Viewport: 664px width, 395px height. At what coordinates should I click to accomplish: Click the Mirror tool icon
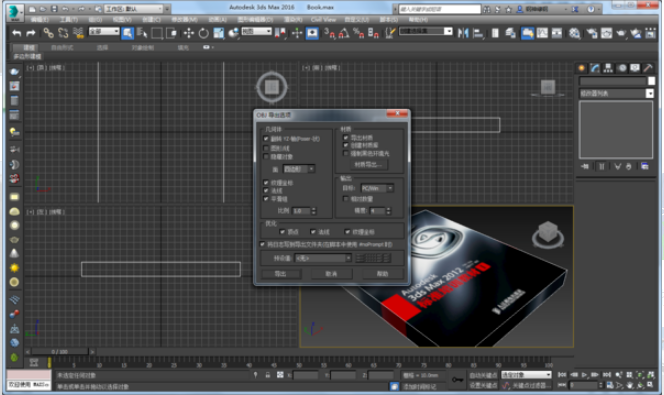point(463,33)
